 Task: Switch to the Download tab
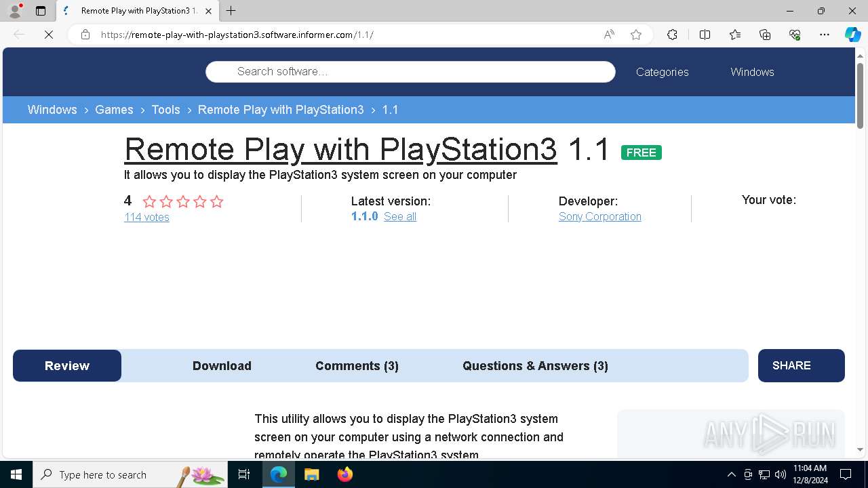pyautogui.click(x=222, y=365)
